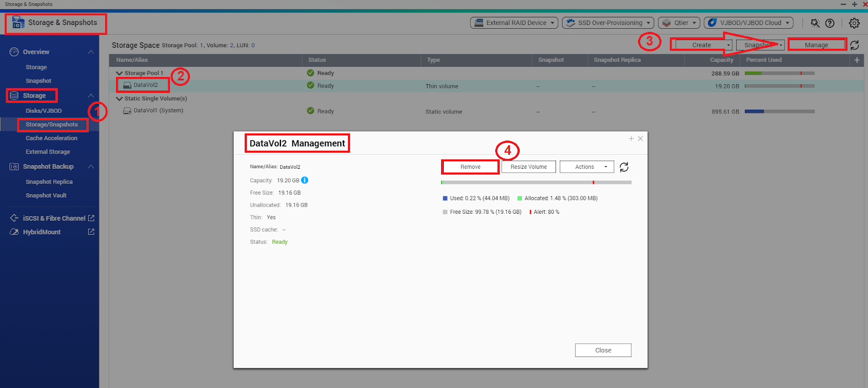Click the global tools wrench icon
Screen dimensions: 868x388
coord(815,23)
